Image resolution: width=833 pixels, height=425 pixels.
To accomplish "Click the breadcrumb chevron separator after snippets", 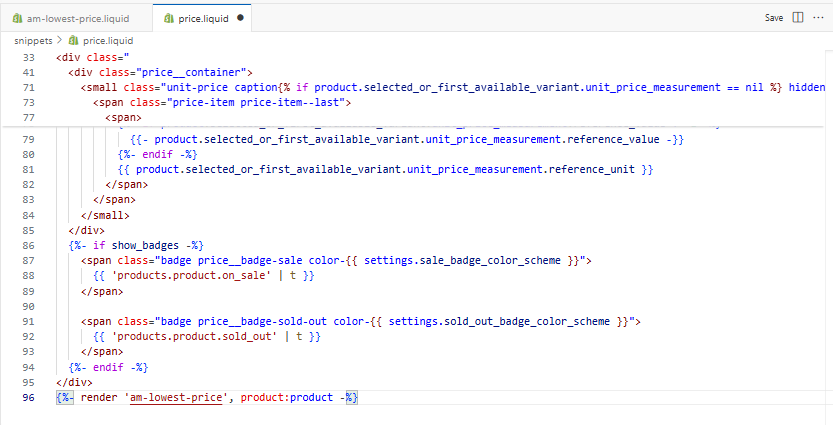I will click(x=60, y=40).
